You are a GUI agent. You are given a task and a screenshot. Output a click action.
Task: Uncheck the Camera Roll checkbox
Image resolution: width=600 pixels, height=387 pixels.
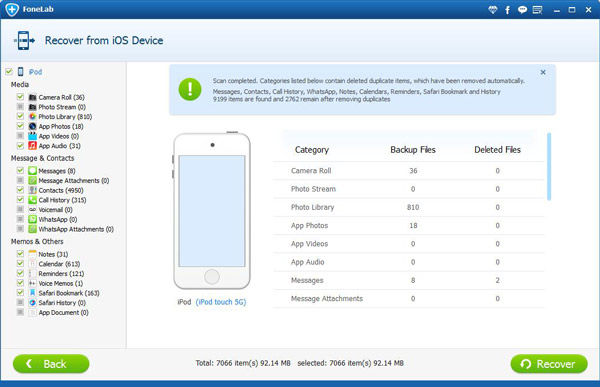click(x=20, y=97)
